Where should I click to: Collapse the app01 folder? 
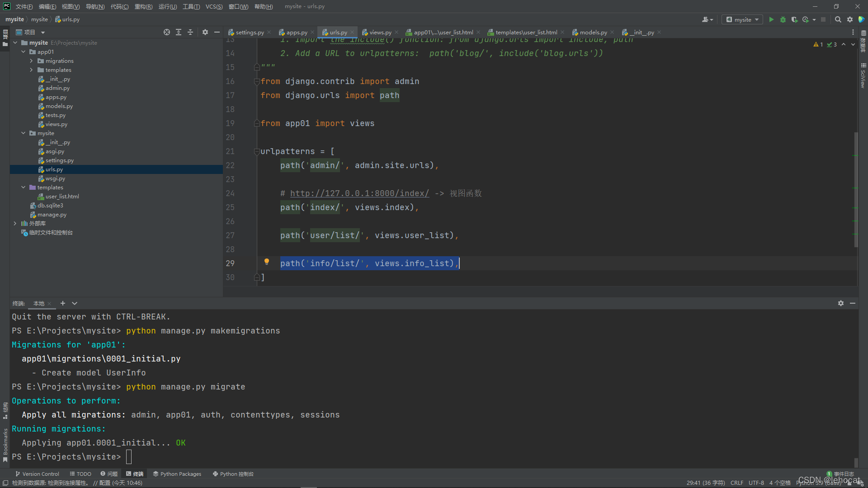pos(24,52)
